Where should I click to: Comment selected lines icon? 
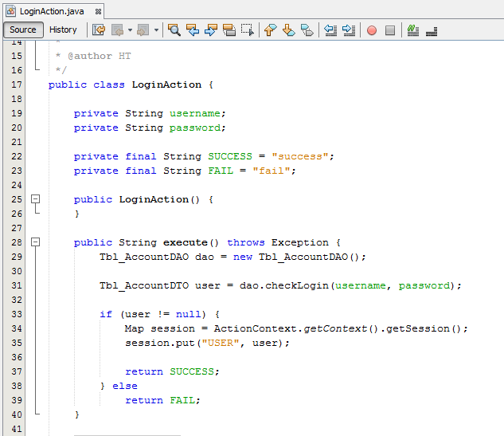[x=413, y=30]
